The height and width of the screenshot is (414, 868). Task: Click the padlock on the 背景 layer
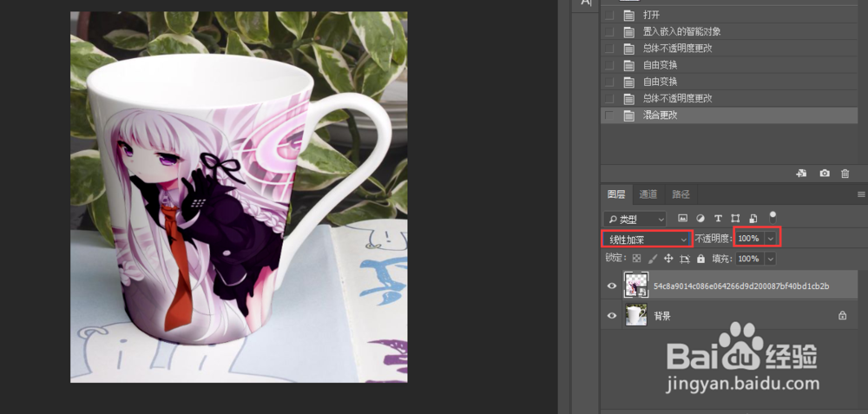[842, 315]
